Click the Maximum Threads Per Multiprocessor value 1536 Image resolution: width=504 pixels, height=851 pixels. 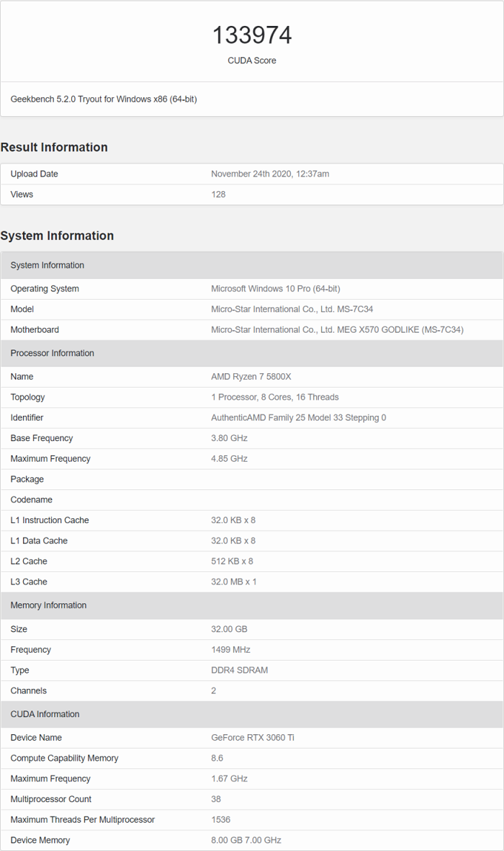click(x=220, y=820)
